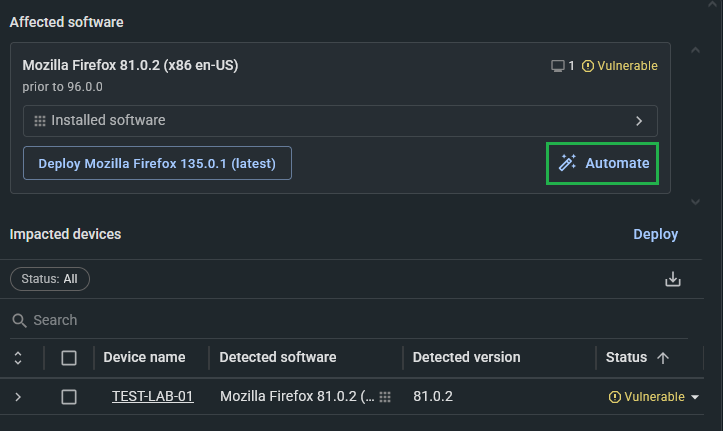Tick the TEST-LAB-01 row checkbox

pos(69,397)
